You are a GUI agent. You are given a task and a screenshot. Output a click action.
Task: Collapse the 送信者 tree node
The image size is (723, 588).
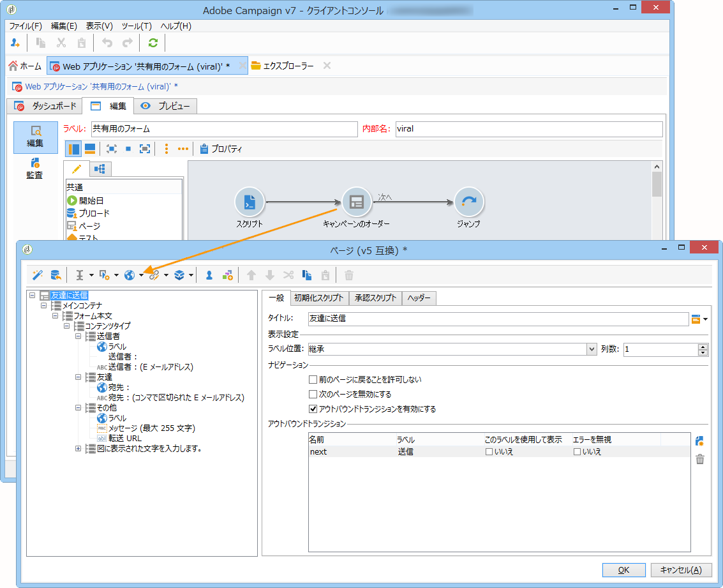(x=78, y=336)
